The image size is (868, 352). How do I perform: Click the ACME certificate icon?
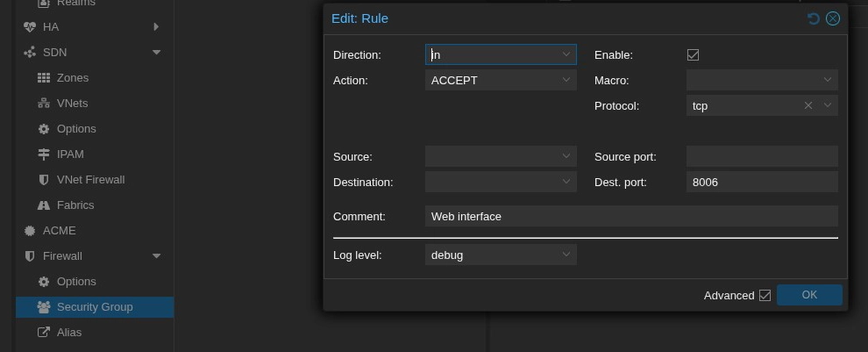[30, 231]
